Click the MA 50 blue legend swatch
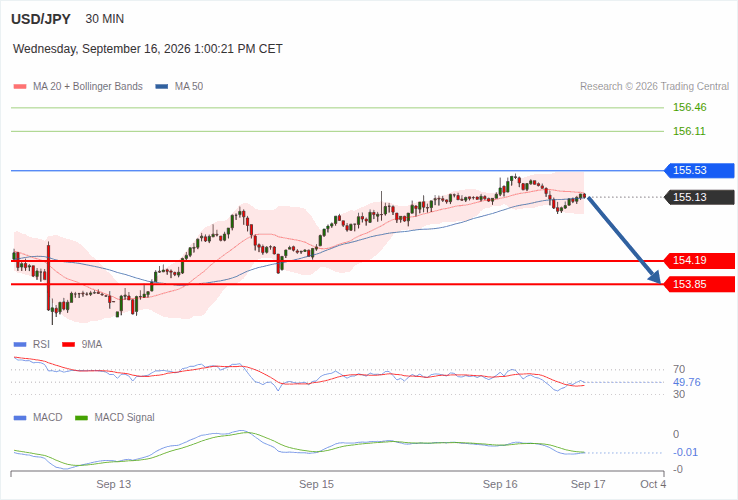The height and width of the screenshot is (500, 738). (x=162, y=87)
